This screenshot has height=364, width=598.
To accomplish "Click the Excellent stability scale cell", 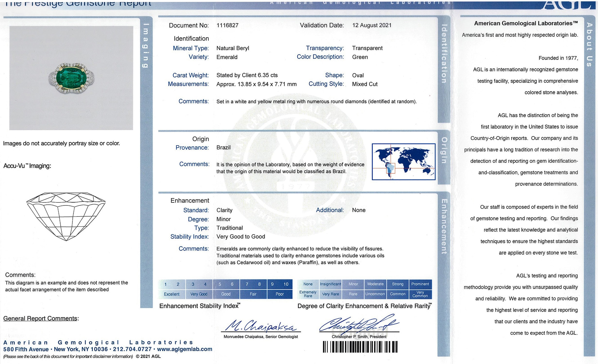I will coord(172,294).
